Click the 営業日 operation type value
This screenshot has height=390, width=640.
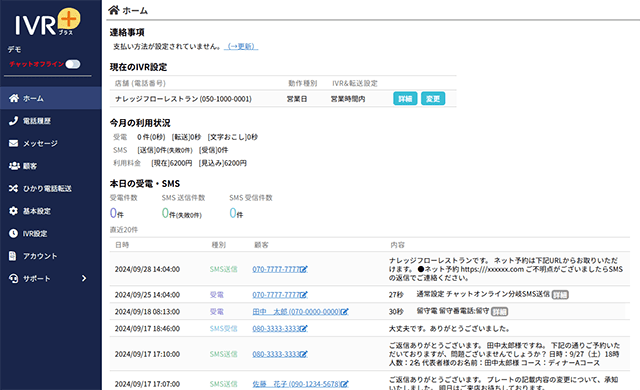point(297,99)
